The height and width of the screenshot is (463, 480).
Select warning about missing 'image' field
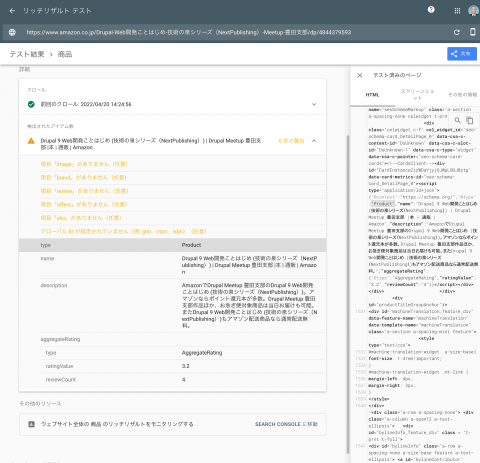pos(84,164)
